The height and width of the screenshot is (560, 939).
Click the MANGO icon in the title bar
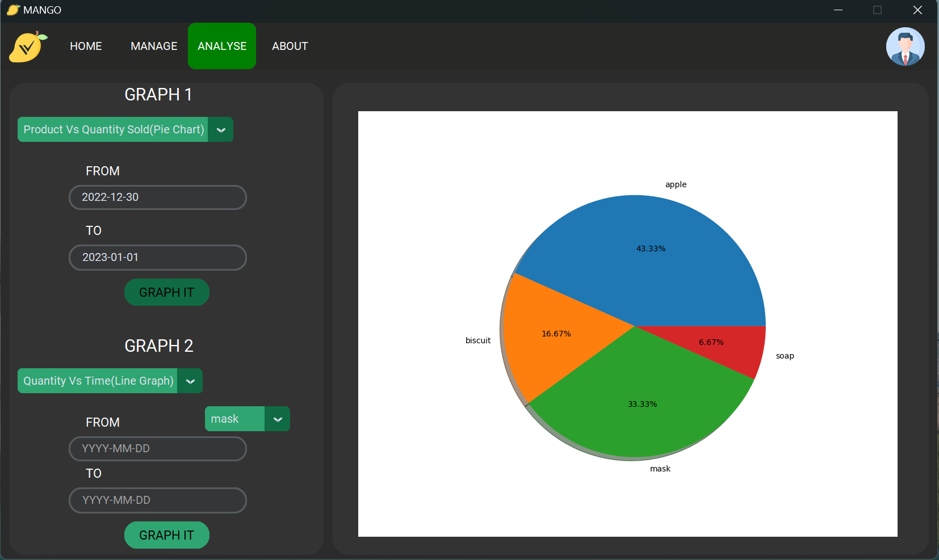[12, 10]
